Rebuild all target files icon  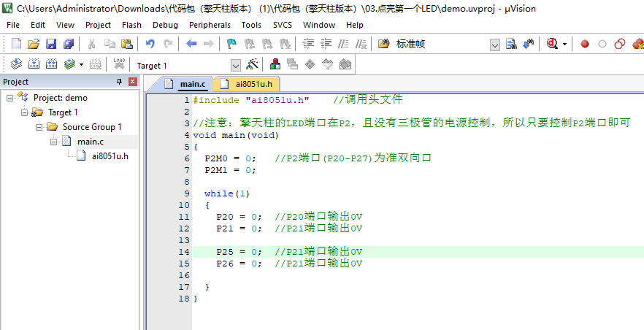pyautogui.click(x=51, y=64)
